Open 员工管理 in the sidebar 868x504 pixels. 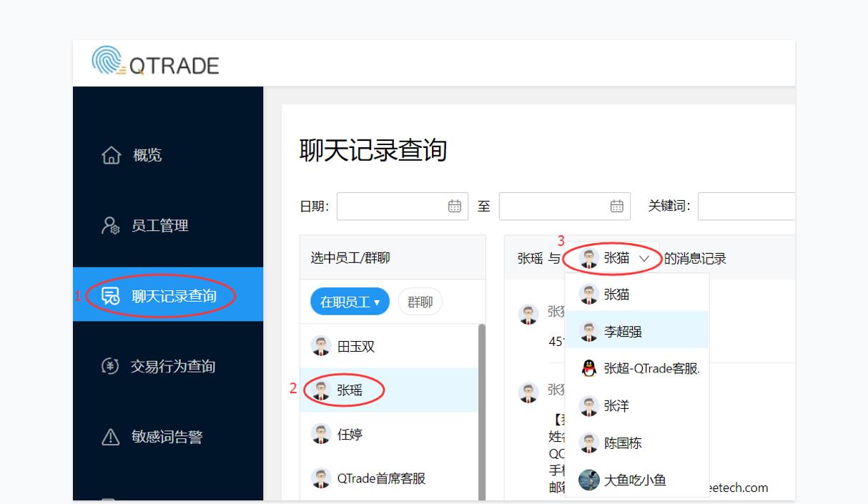point(168,226)
